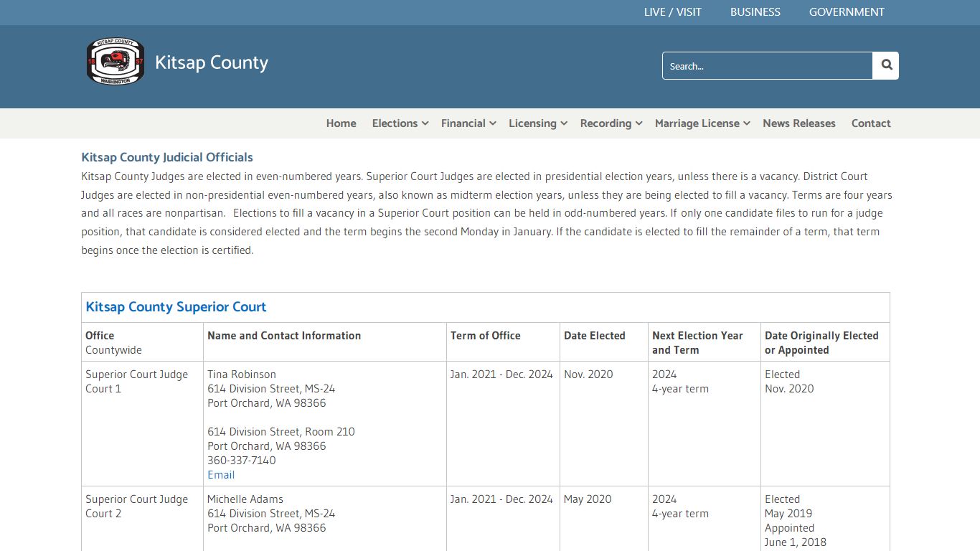Expand the Elections dropdown menu

click(400, 123)
